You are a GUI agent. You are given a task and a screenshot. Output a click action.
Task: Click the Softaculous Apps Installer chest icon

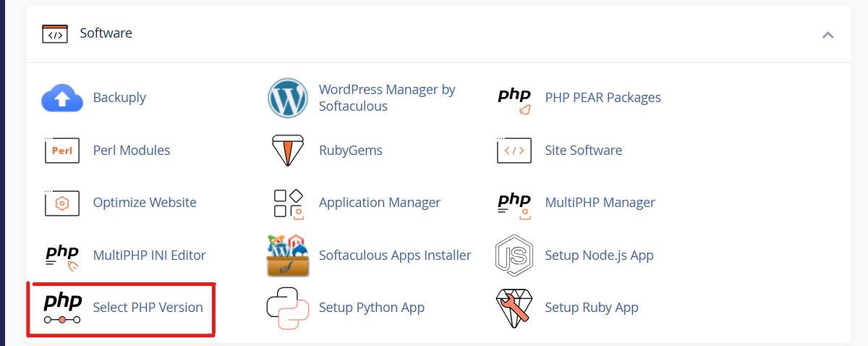(288, 256)
